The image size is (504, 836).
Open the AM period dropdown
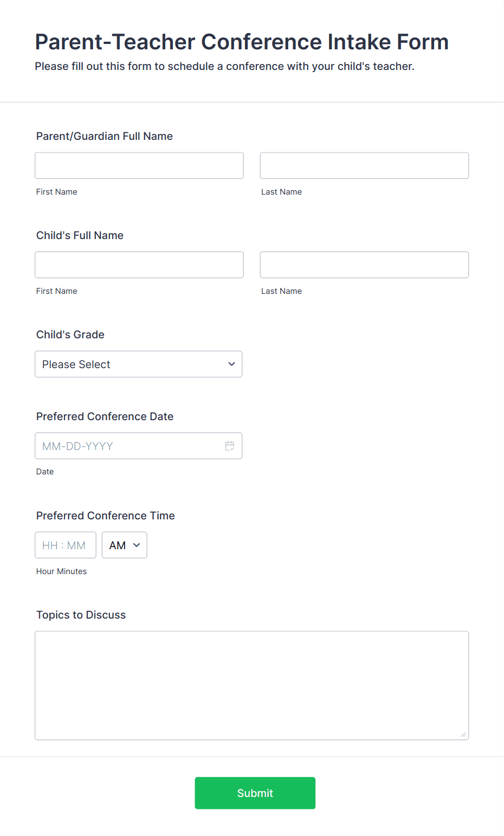click(124, 545)
